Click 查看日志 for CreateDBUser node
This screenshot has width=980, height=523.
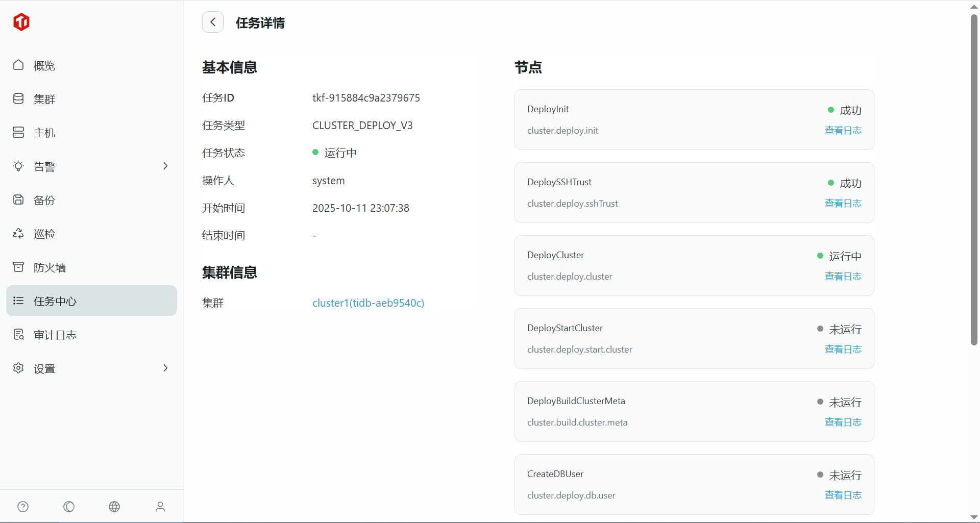tap(843, 495)
